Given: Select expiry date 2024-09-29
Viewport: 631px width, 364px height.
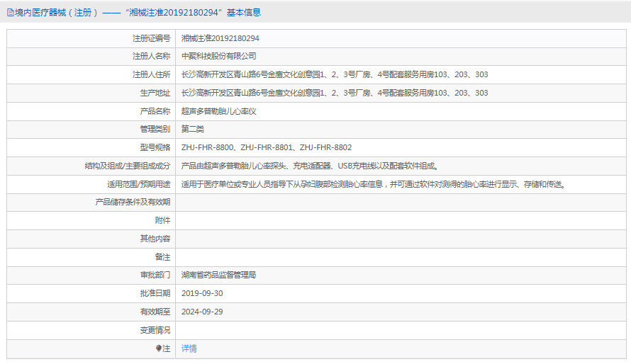Looking at the screenshot, I should point(202,312).
